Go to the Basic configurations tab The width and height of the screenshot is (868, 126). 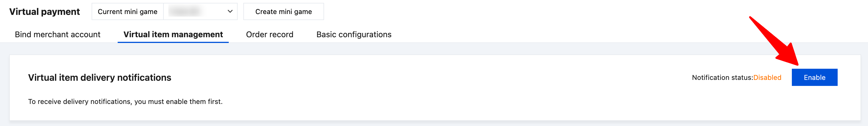[x=354, y=34]
